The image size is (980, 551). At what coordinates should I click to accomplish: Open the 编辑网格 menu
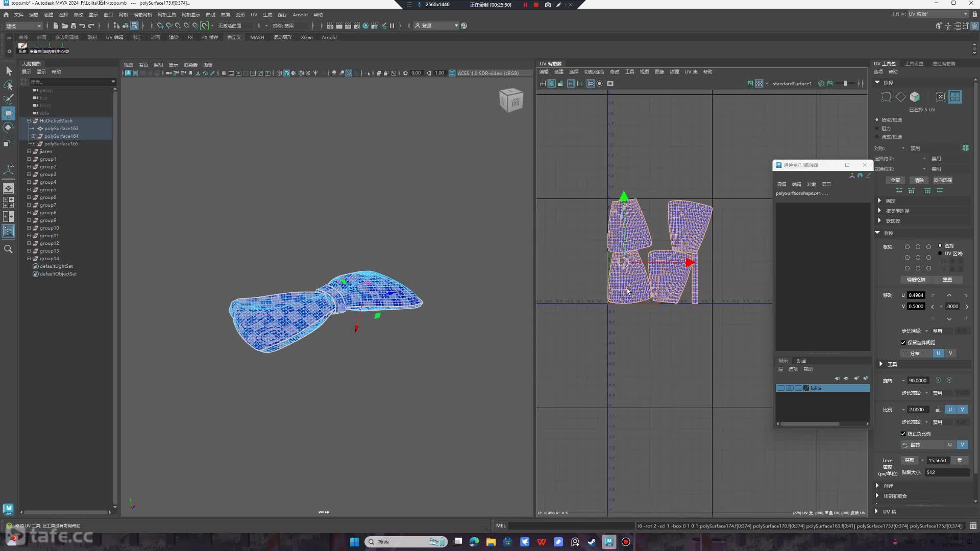pyautogui.click(x=142, y=15)
